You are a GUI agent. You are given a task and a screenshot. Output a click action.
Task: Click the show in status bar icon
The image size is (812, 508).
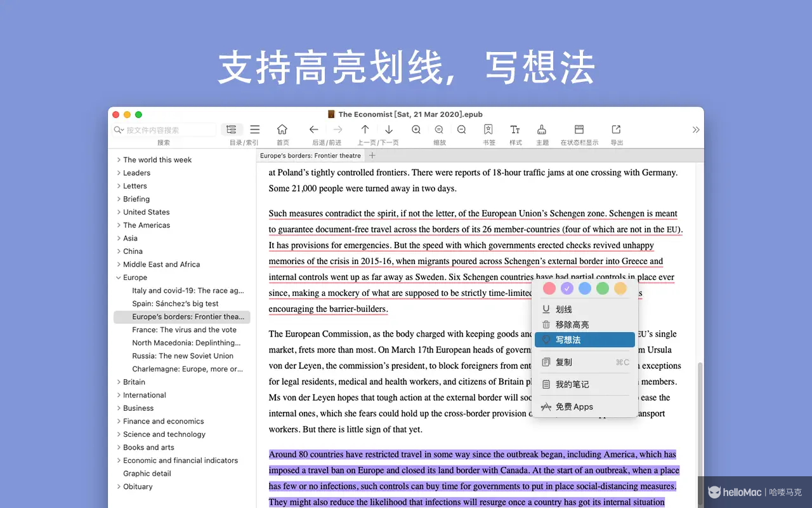[579, 130]
